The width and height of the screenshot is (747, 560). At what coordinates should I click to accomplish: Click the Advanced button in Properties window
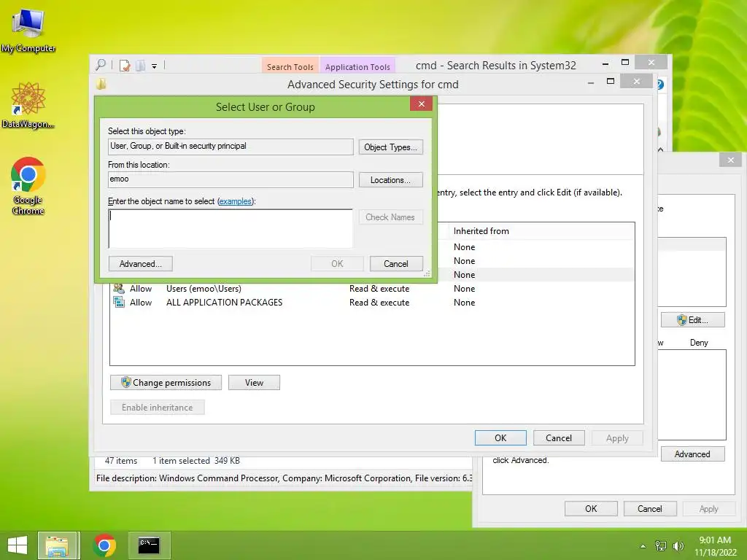693,454
